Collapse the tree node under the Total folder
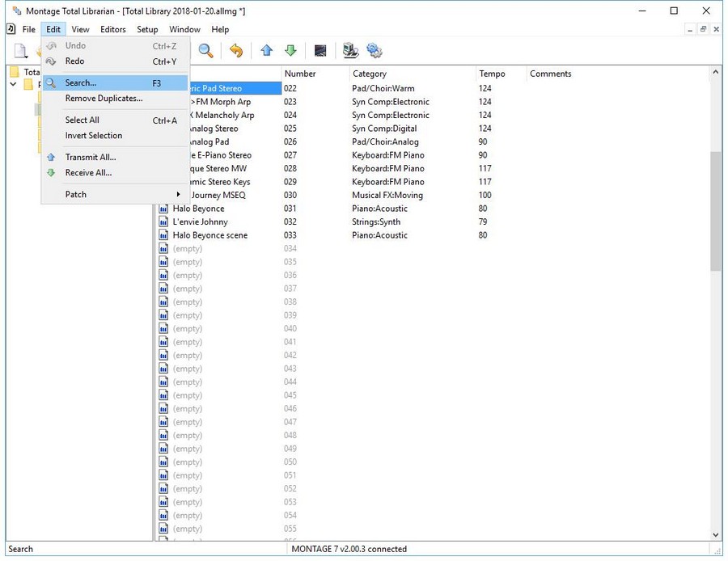Viewport: 728px width, 561px height. point(13,84)
